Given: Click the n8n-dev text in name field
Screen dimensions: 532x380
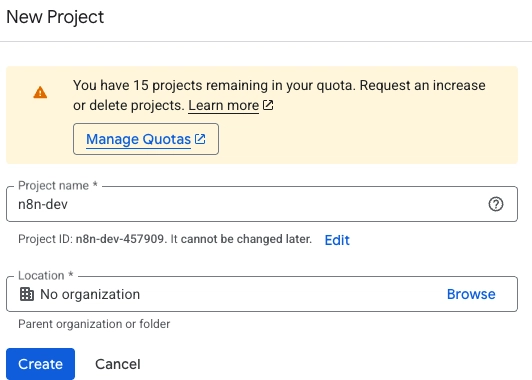Looking at the screenshot, I should (x=43, y=205).
